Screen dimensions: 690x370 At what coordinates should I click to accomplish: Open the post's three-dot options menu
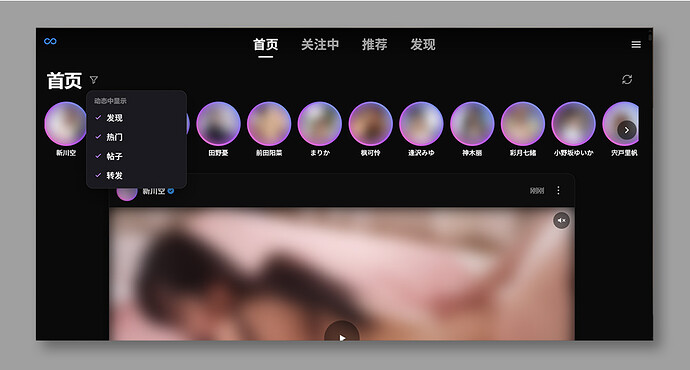pos(558,190)
